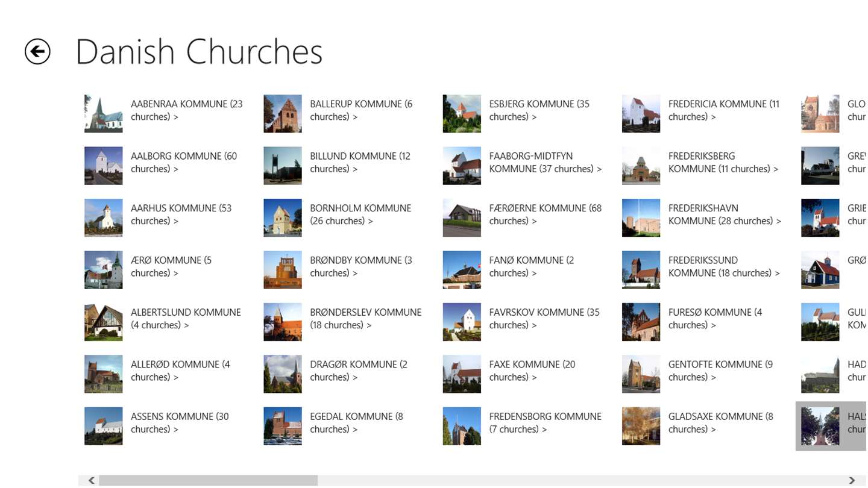
Task: Open the Egedal Kommune church thumbnail
Action: pyautogui.click(x=283, y=427)
